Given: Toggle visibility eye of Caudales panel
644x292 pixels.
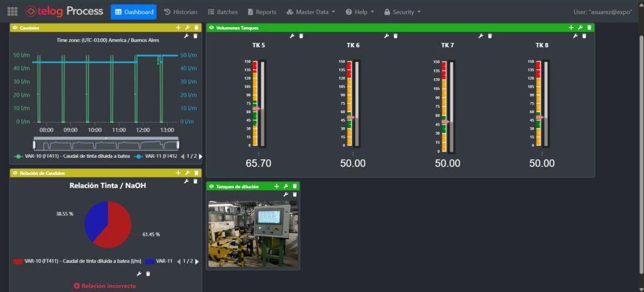Looking at the screenshot, I should (15, 28).
